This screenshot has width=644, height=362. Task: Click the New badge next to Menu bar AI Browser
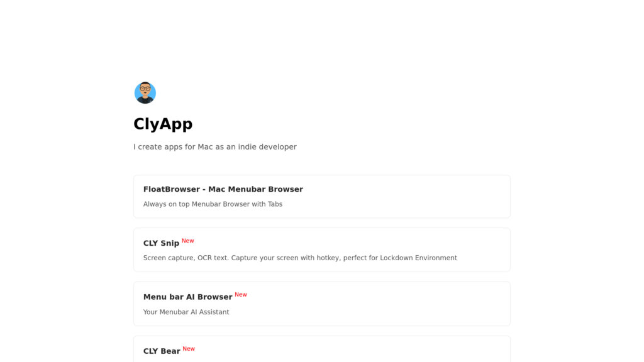point(241,295)
